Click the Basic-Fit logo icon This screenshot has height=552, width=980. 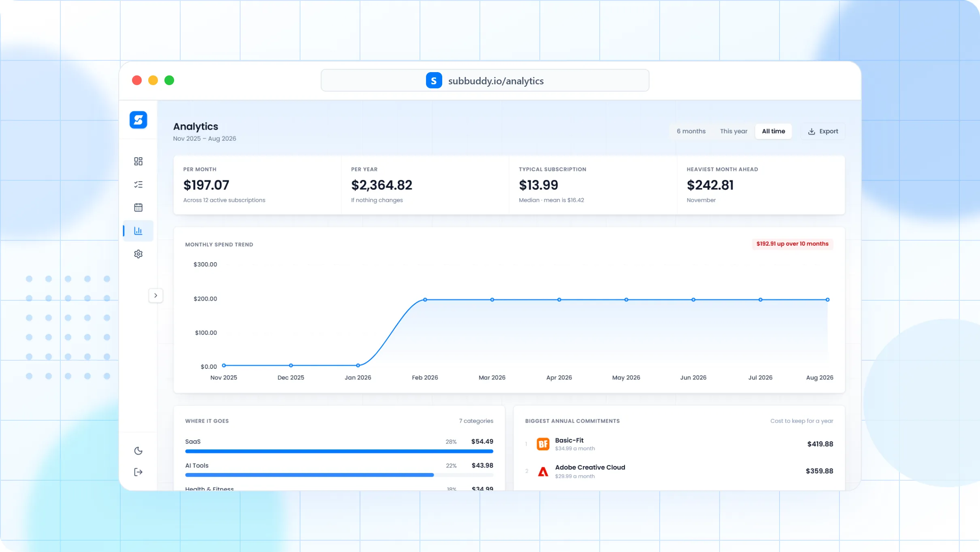pos(543,444)
